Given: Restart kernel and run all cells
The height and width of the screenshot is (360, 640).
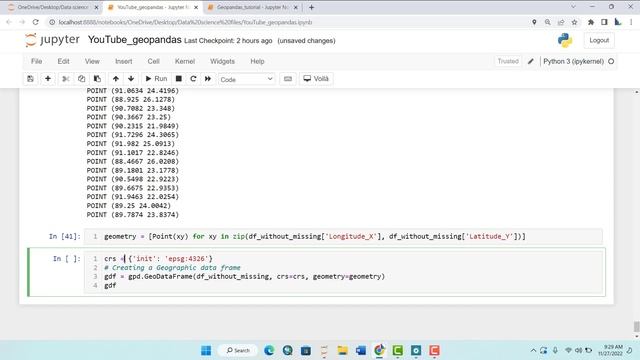Looking at the screenshot, I should (208, 79).
